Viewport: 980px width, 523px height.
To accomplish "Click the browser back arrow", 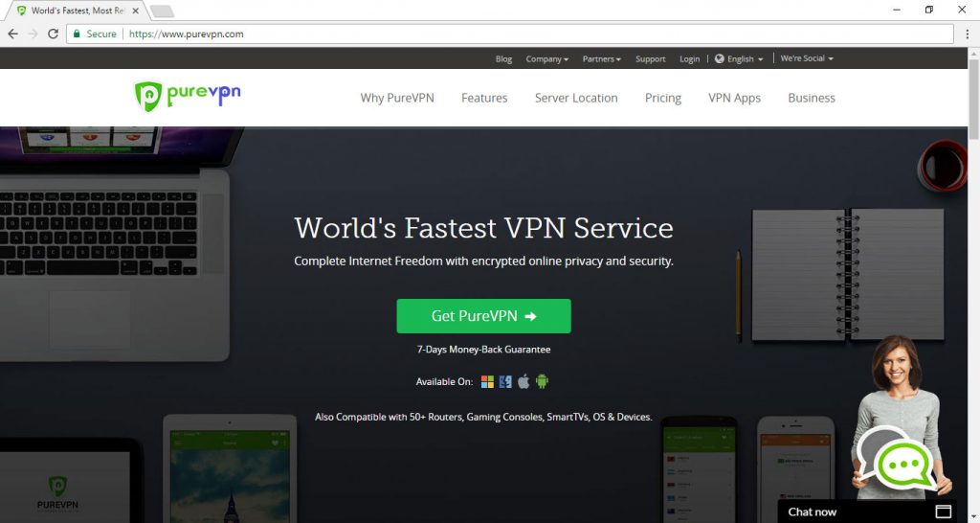I will click(x=13, y=34).
